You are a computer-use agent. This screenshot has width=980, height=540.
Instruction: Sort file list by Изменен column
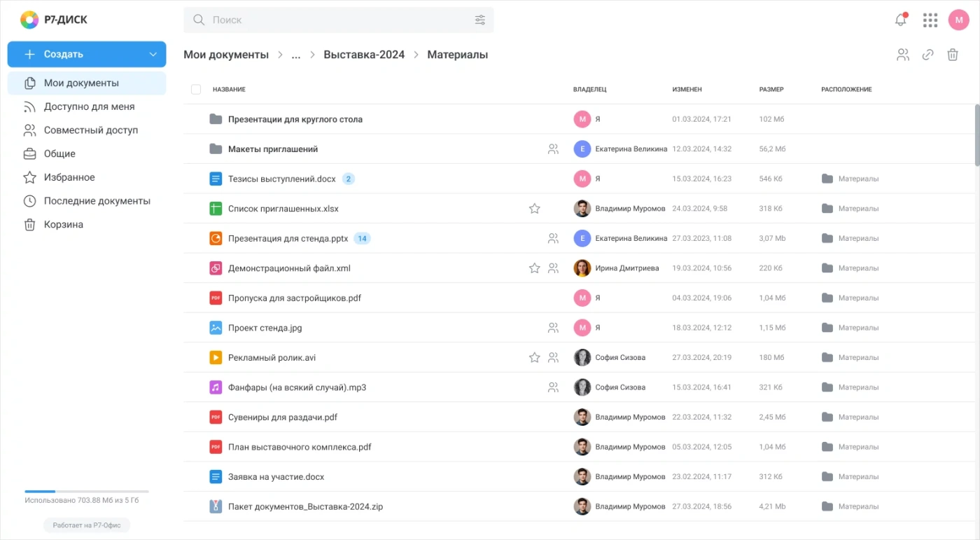click(687, 90)
